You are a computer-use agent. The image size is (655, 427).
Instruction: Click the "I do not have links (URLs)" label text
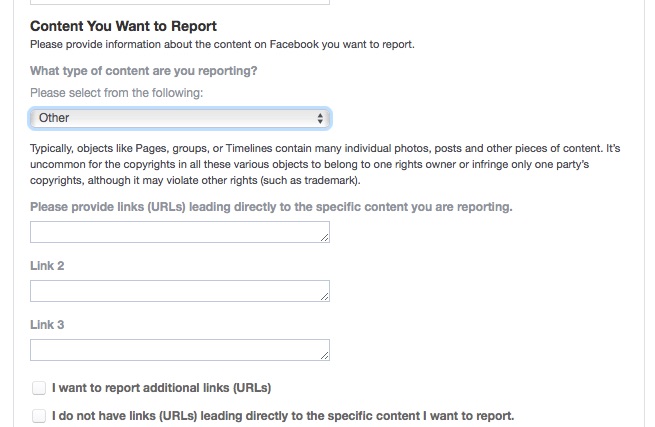coord(283,415)
